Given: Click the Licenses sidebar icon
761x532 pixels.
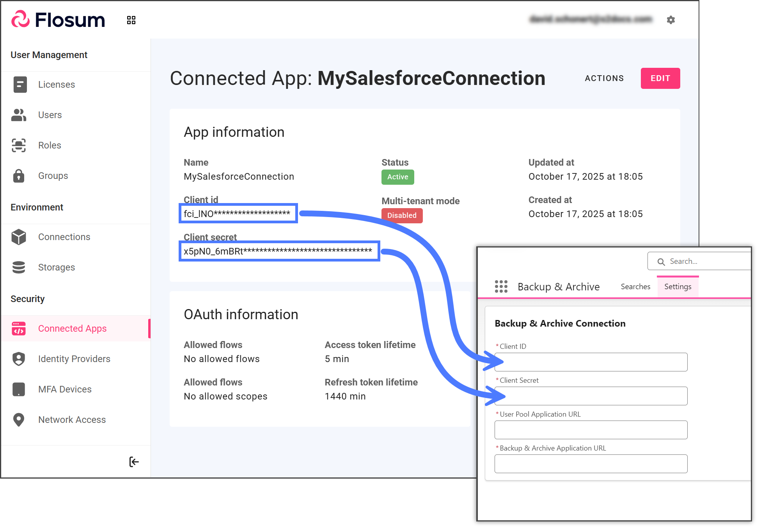Looking at the screenshot, I should coord(20,85).
